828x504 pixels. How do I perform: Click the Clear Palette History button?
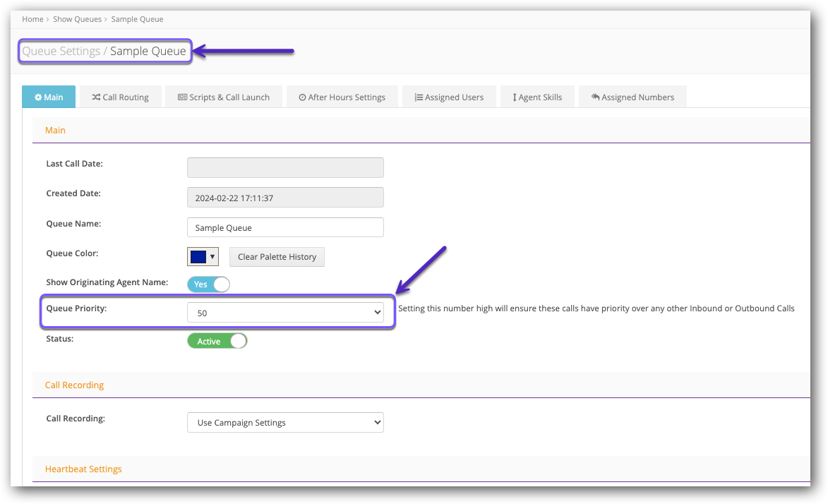click(x=277, y=257)
